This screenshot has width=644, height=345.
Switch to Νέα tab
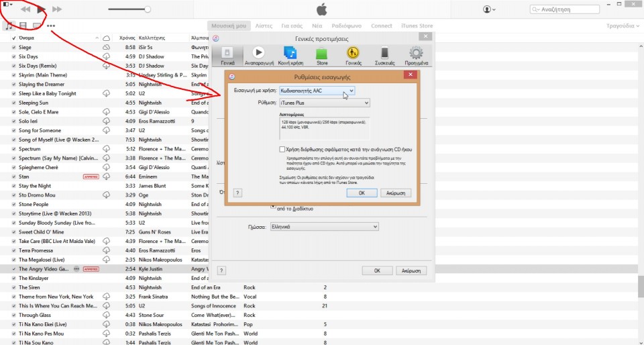[317, 26]
